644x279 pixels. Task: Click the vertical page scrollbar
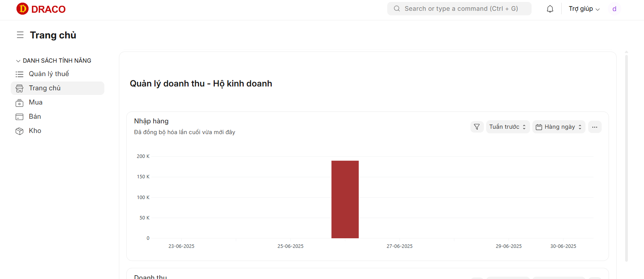click(x=626, y=158)
